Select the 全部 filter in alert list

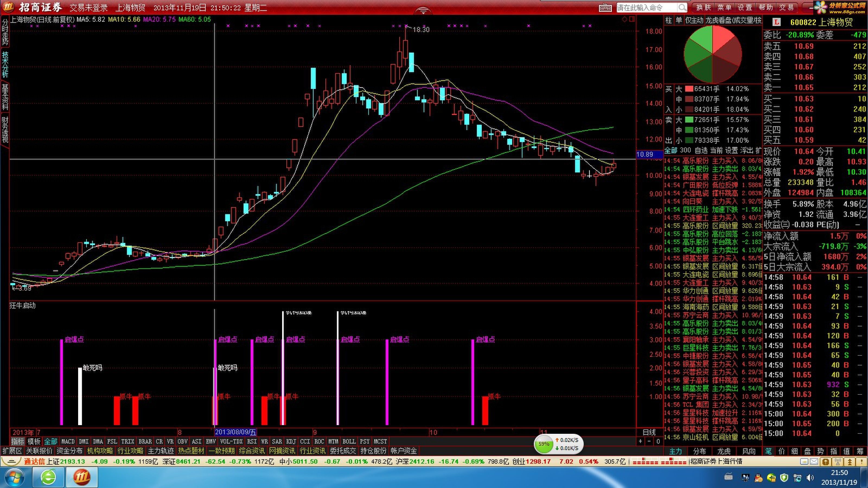[x=671, y=150]
